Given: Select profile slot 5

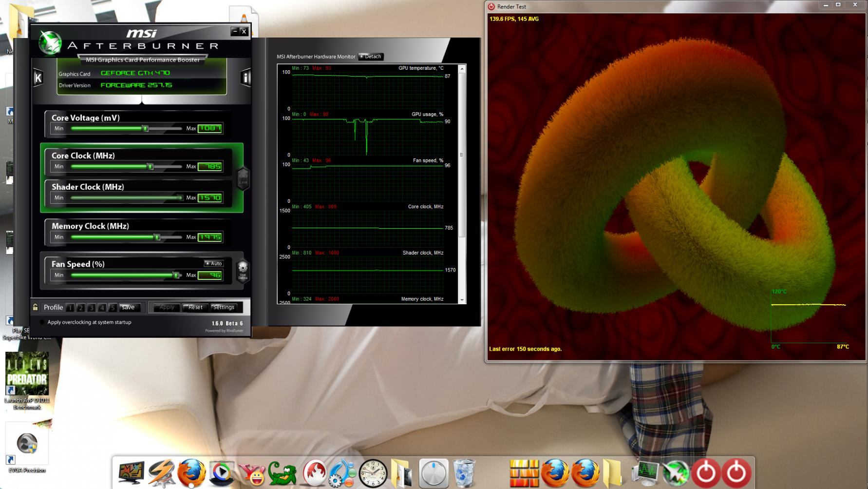Looking at the screenshot, I should pos(113,308).
